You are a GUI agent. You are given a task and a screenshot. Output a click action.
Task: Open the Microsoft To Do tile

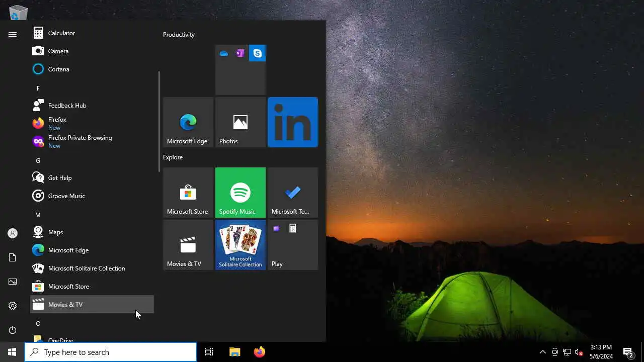pyautogui.click(x=293, y=193)
